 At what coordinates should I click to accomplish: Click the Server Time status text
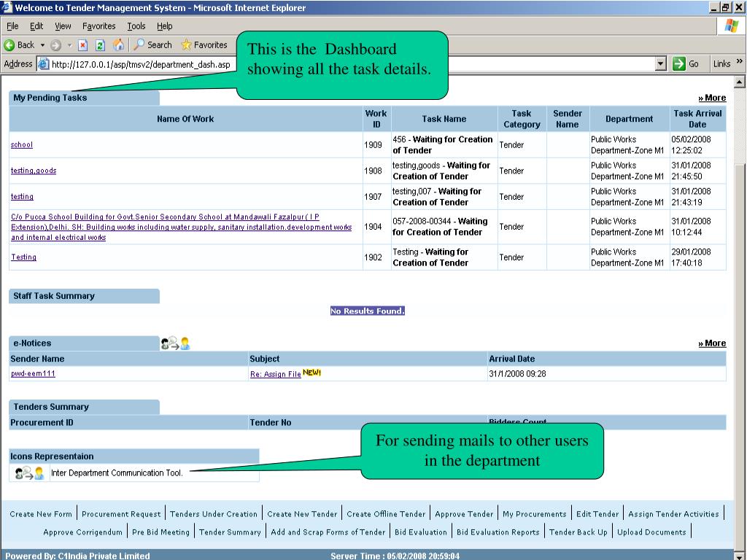pos(395,556)
